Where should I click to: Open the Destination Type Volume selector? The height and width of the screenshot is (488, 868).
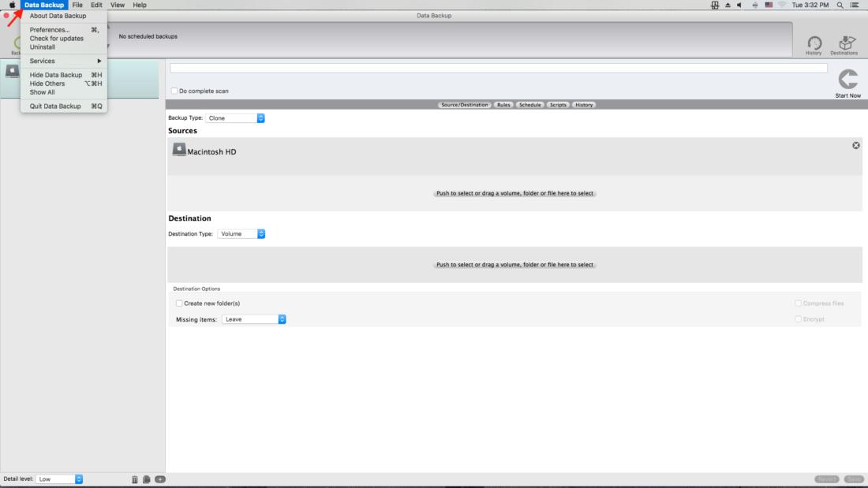(241, 233)
